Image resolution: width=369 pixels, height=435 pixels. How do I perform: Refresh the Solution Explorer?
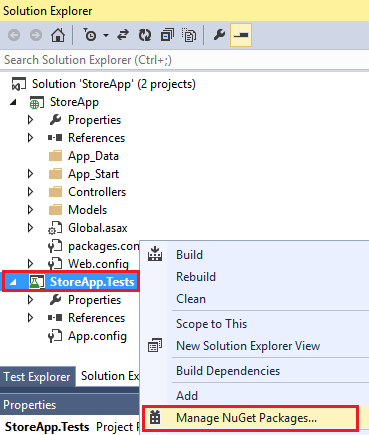145,35
